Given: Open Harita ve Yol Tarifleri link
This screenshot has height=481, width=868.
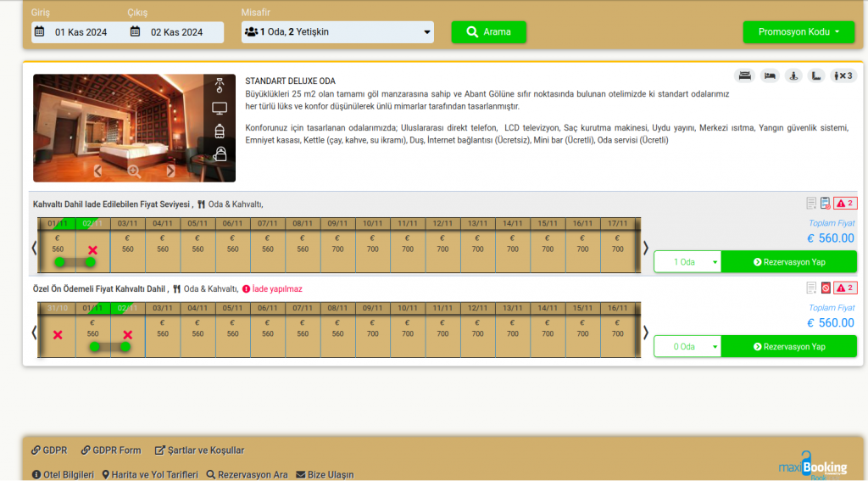Looking at the screenshot, I should [x=150, y=475].
